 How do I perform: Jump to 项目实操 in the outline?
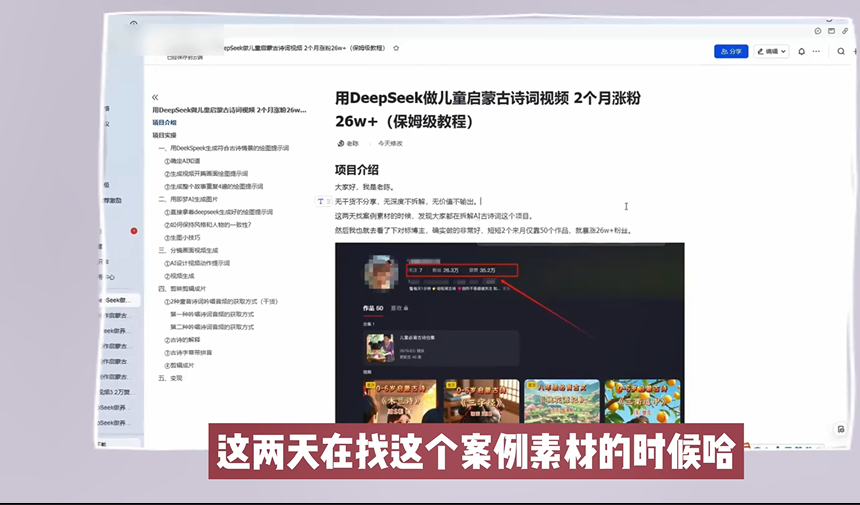(x=165, y=135)
